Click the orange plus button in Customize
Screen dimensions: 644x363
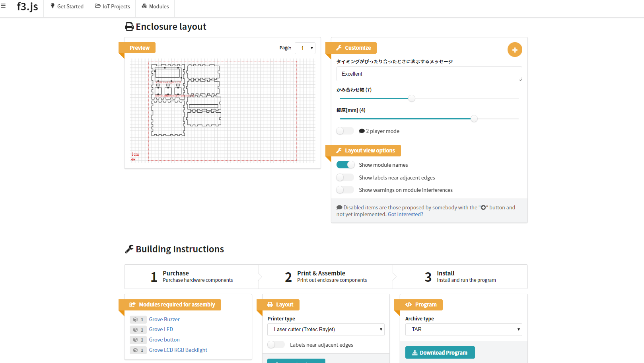[x=514, y=50]
